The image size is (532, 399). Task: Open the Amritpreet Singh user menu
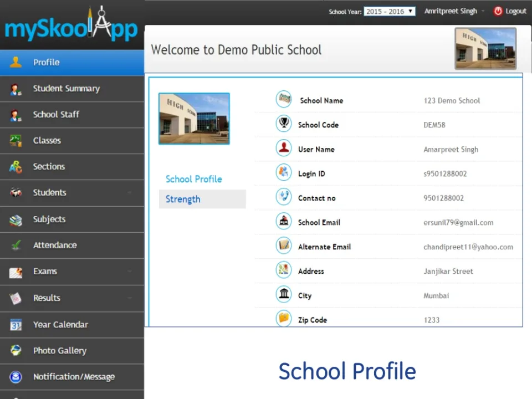(454, 11)
